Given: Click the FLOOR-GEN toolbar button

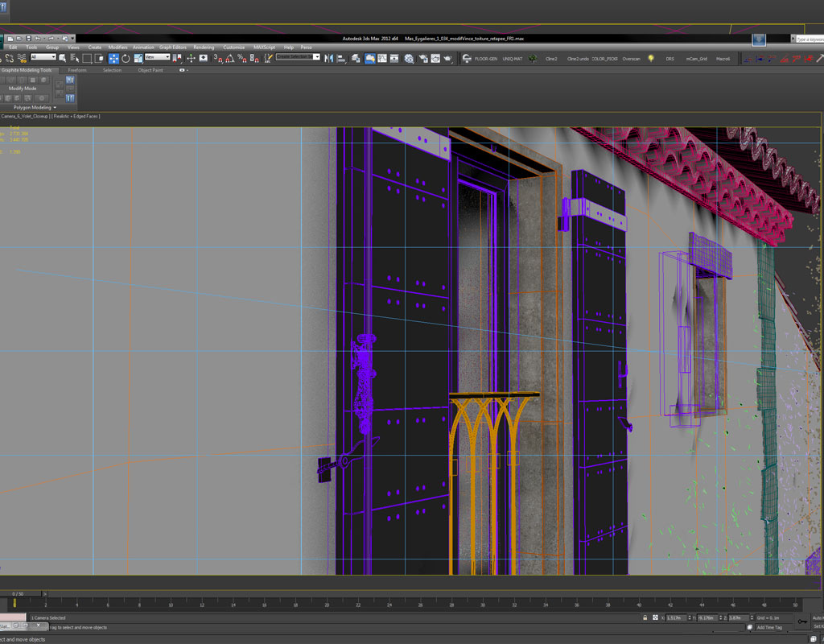Looking at the screenshot, I should click(485, 59).
